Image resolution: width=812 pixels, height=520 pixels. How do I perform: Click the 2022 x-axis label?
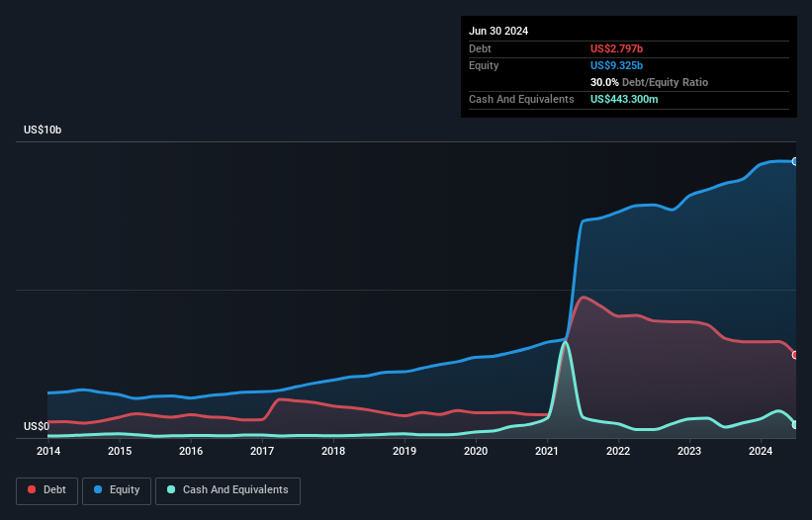(618, 451)
